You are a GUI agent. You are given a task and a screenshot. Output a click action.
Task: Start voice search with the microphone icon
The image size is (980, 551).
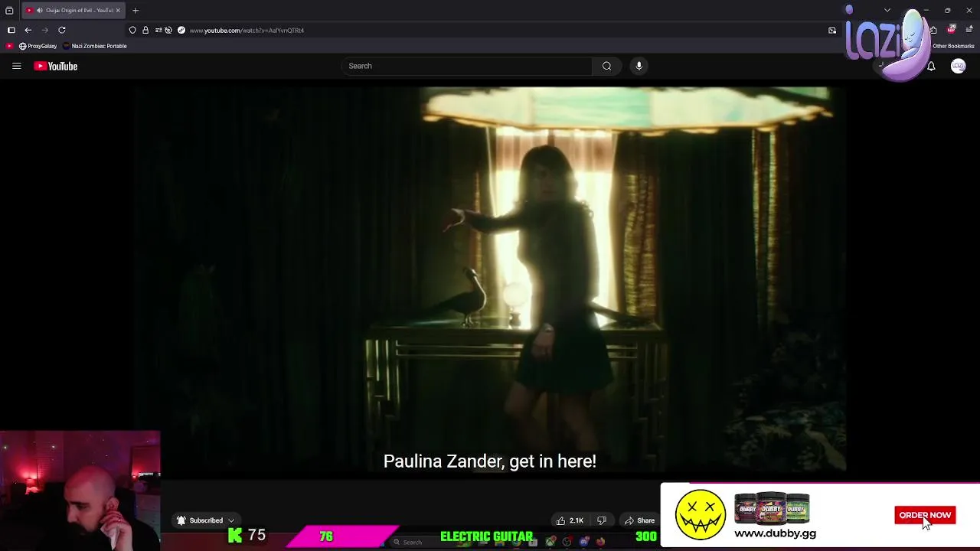tap(639, 66)
